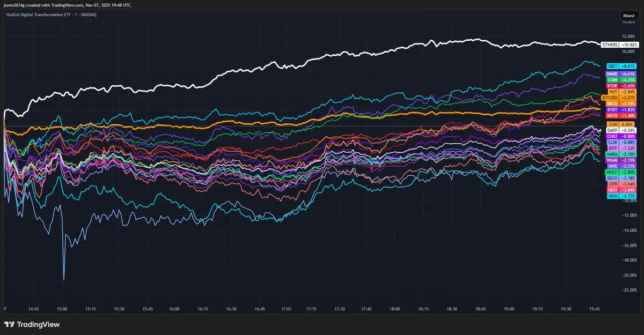Image resolution: width=644 pixels, height=335 pixels.
Task: Click the +4.25% value for COIN
Action: click(628, 79)
